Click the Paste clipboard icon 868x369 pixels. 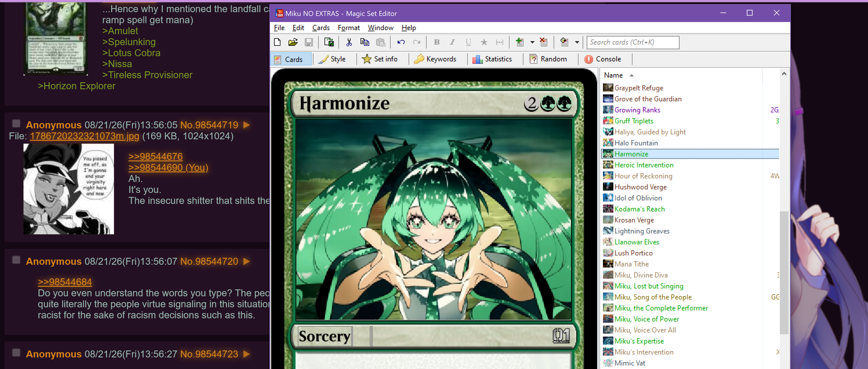pyautogui.click(x=381, y=42)
